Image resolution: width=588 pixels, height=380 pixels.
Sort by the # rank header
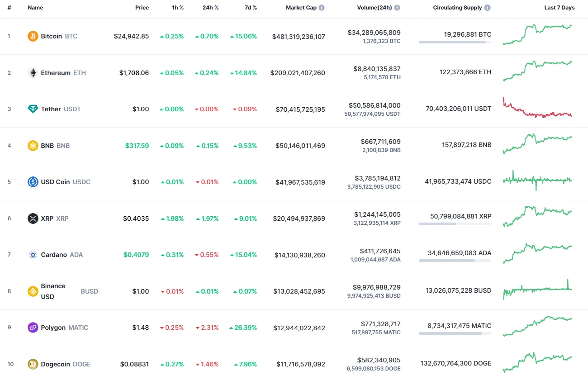(9, 8)
